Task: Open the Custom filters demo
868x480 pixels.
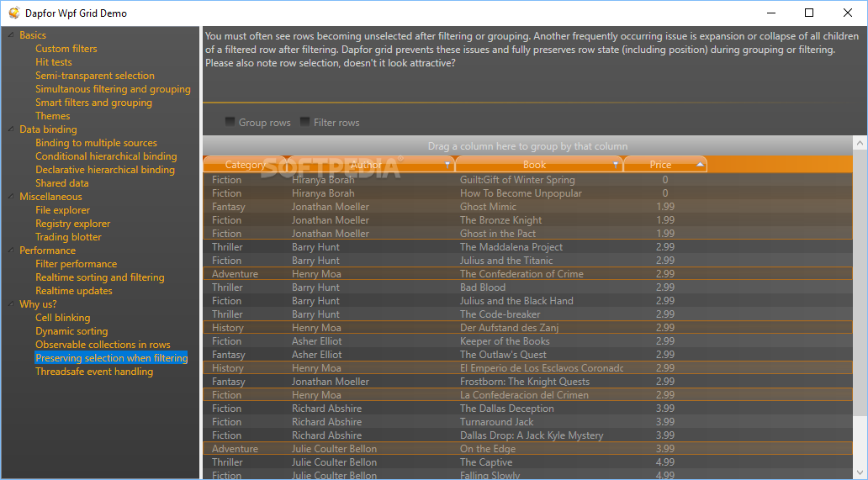Action: pyautogui.click(x=66, y=49)
